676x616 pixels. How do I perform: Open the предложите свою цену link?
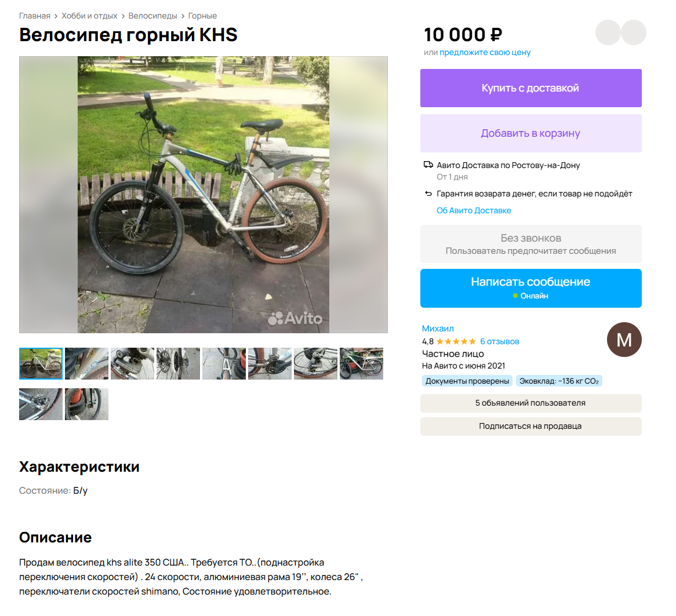(x=485, y=52)
